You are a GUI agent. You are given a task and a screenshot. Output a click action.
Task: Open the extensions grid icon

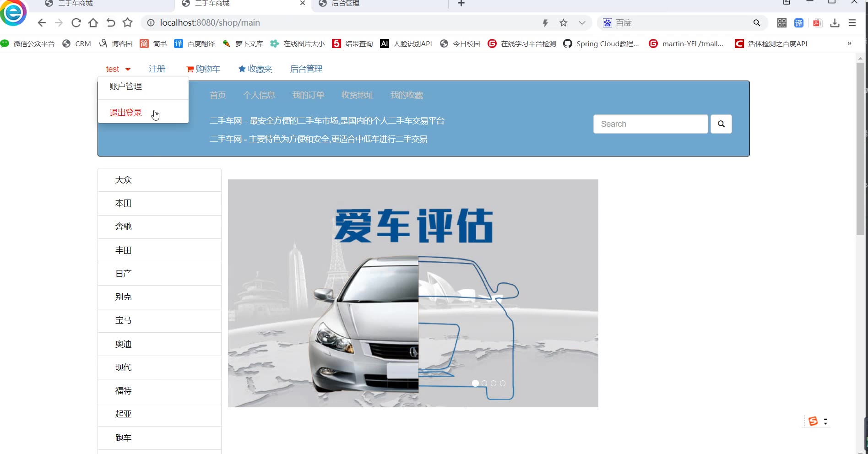tap(782, 23)
